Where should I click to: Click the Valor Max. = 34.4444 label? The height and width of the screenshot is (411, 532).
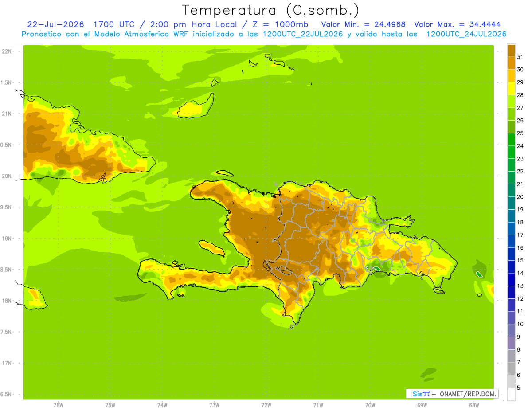(458, 24)
